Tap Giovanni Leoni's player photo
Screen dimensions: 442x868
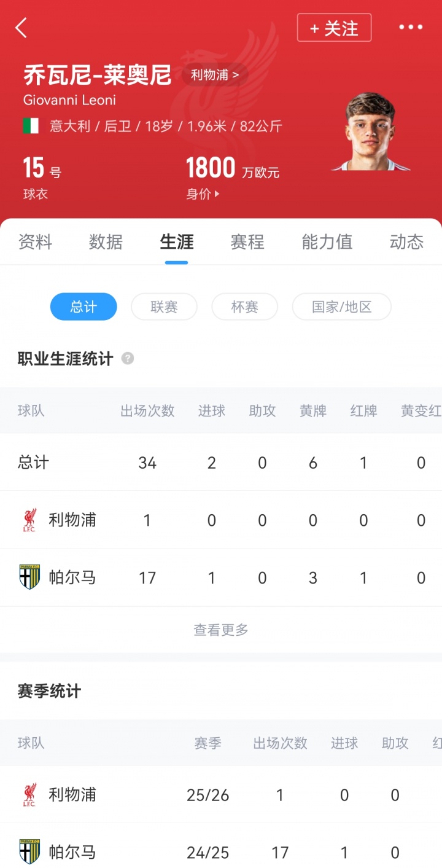pos(370,131)
